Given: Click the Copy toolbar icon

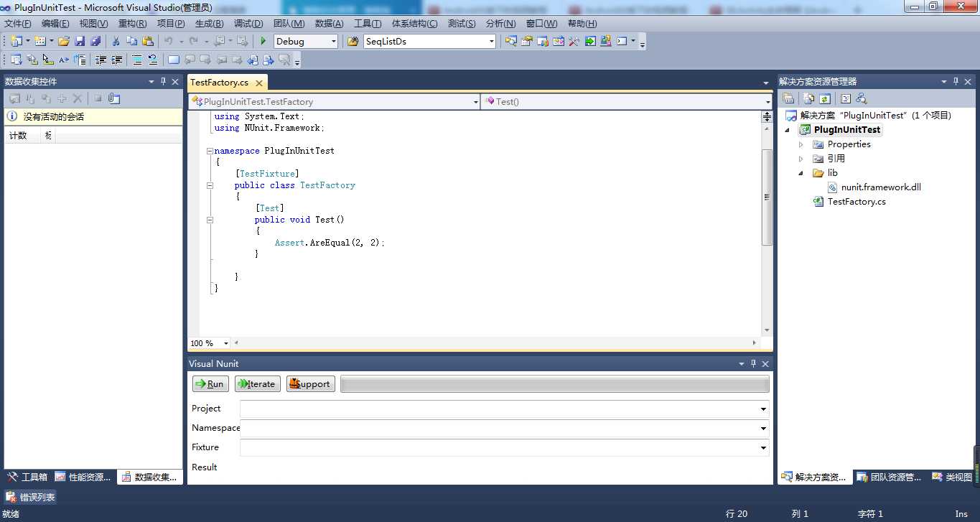Looking at the screenshot, I should [x=131, y=41].
